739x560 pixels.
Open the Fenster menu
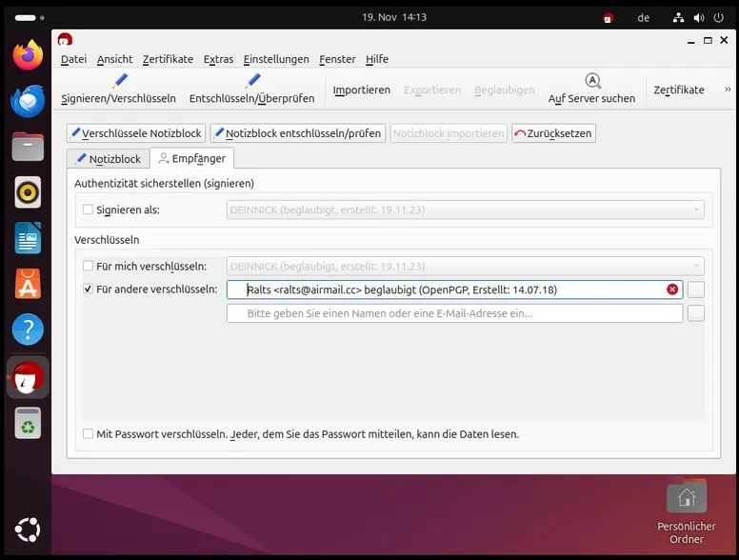coord(337,59)
